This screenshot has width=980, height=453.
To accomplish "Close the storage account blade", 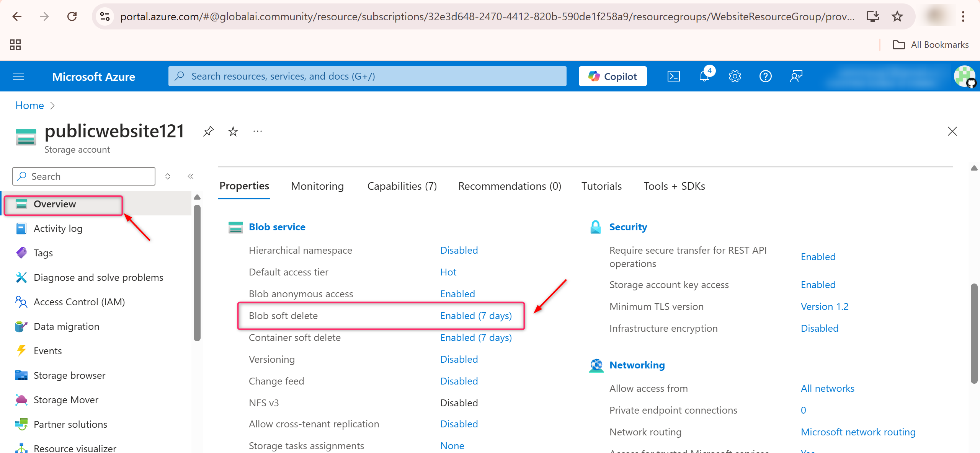I will pos(952,131).
